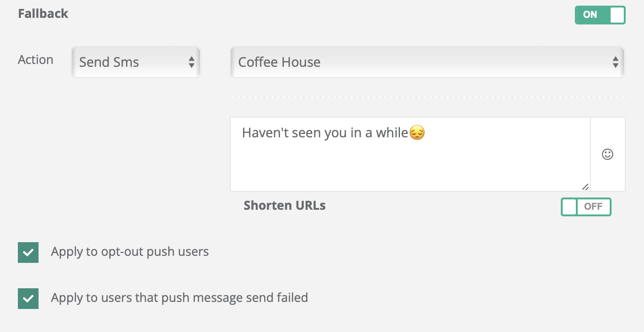Viewport: 644px width, 332px height.
Task: Click the Action field label
Action: click(x=35, y=60)
